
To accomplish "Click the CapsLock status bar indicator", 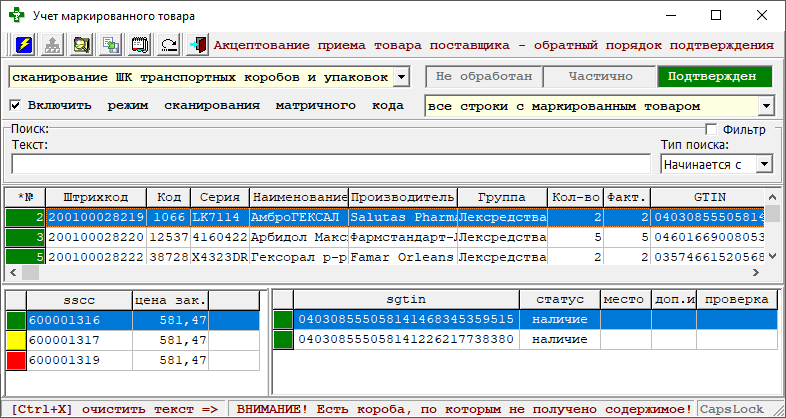I will click(x=731, y=409).
